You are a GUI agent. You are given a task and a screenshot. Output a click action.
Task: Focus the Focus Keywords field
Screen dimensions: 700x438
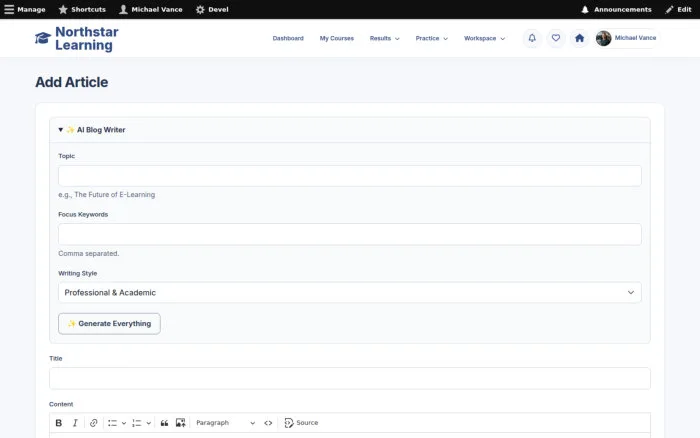(x=350, y=234)
